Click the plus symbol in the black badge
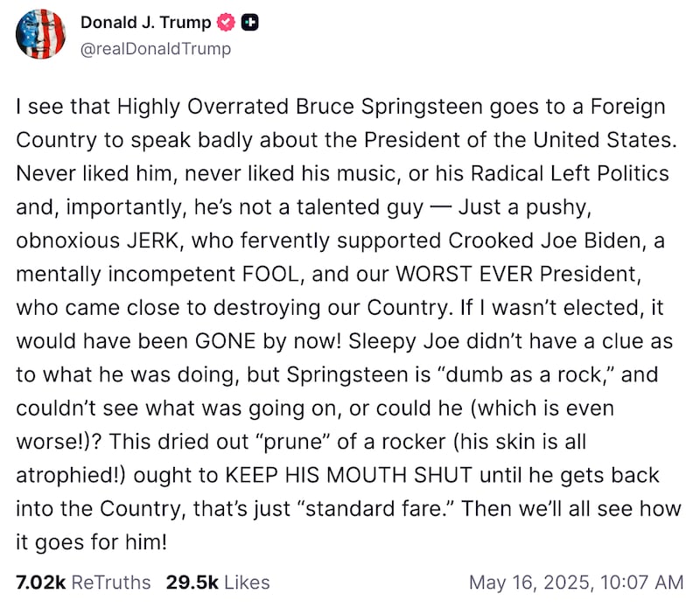 coord(250,23)
